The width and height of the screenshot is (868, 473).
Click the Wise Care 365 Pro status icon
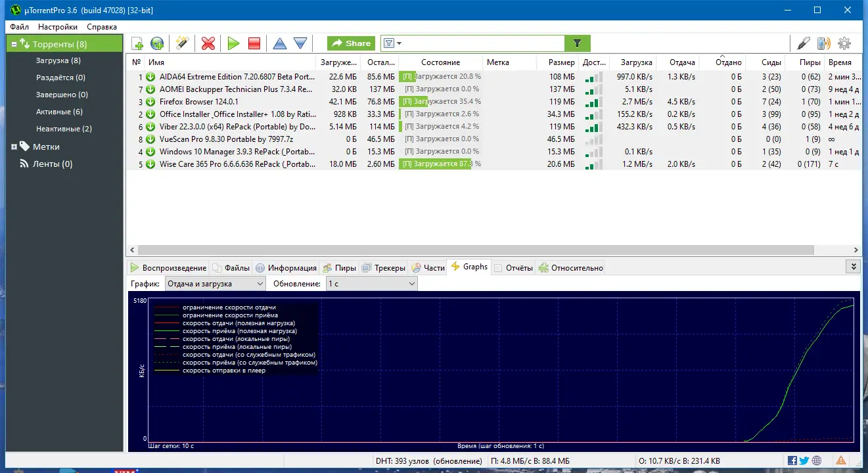point(151,164)
